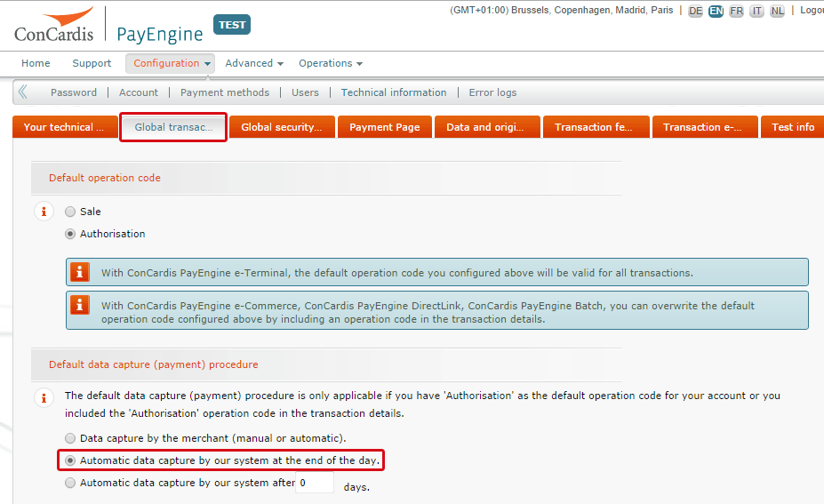Click info icon beside Default operation code options

pos(43,212)
